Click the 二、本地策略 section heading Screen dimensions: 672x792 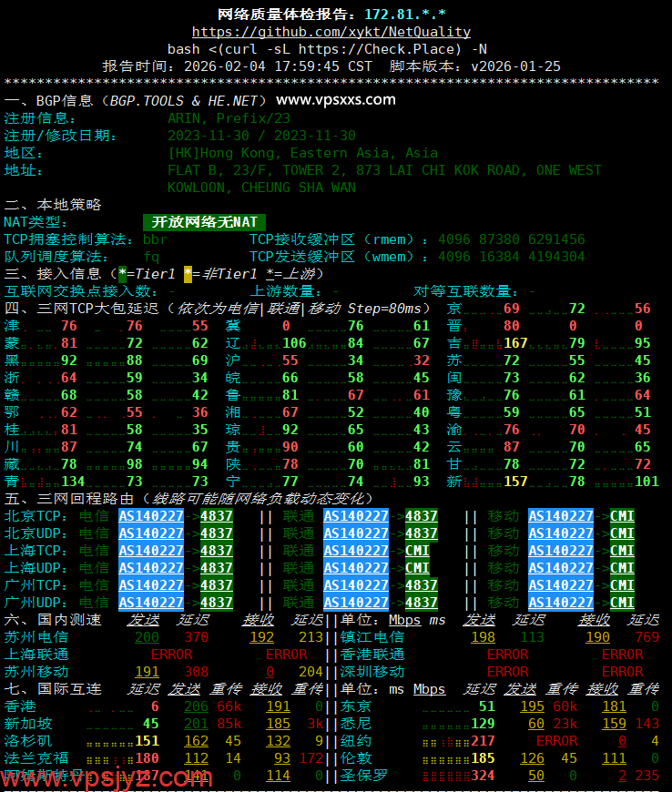click(53, 205)
